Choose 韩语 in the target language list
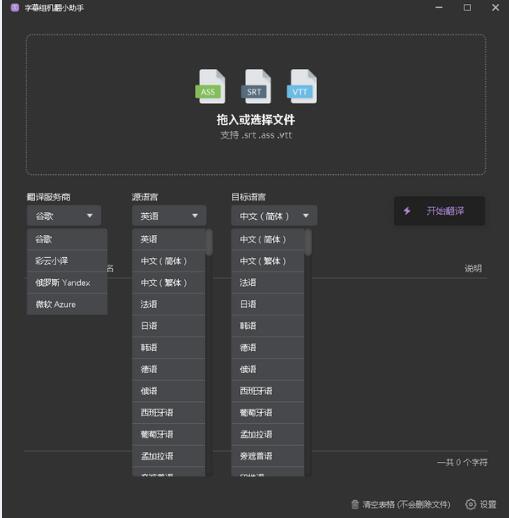 click(x=268, y=326)
